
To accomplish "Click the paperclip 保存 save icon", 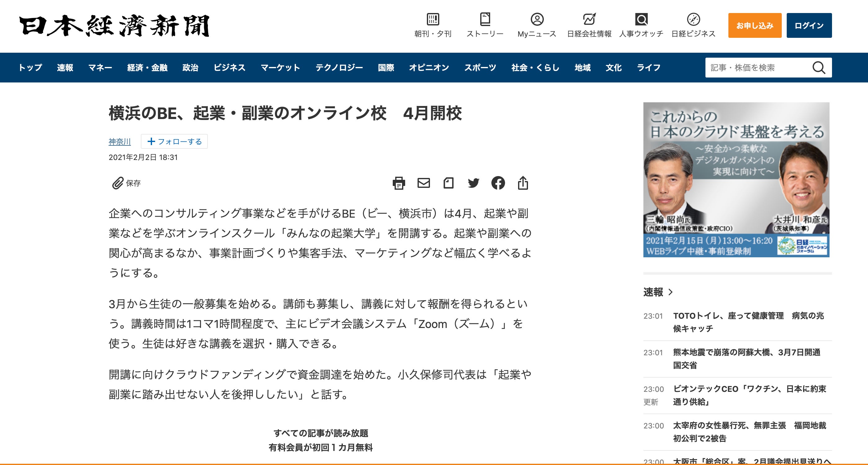I will (x=118, y=183).
